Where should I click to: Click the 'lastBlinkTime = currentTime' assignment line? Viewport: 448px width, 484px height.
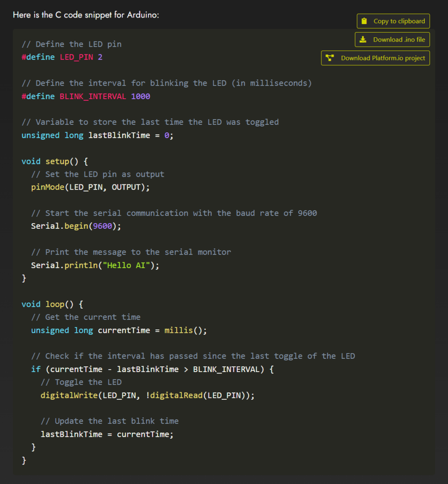[107, 434]
